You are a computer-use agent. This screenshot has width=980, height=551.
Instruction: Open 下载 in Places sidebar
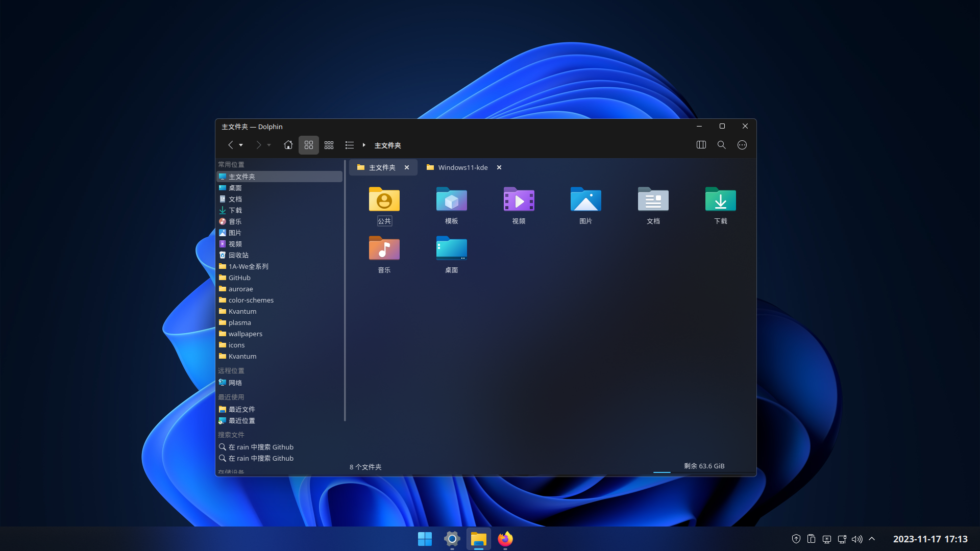279,210
